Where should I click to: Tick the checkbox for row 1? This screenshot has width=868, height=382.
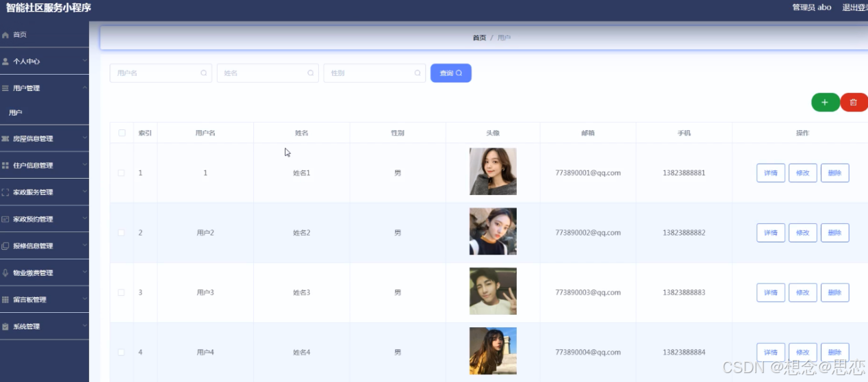pyautogui.click(x=121, y=173)
